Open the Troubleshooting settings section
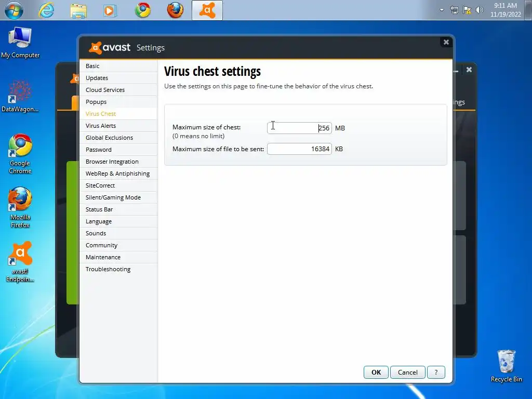Image resolution: width=532 pixels, height=399 pixels. tap(118, 269)
